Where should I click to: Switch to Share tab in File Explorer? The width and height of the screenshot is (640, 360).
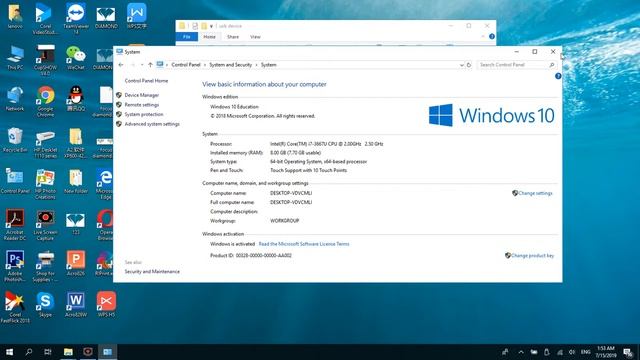tap(233, 37)
